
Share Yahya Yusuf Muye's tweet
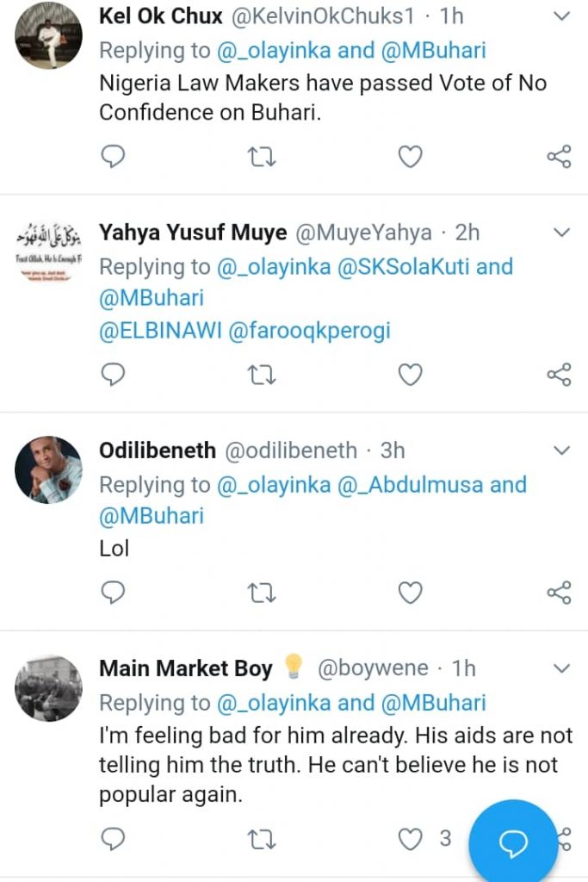(560, 374)
